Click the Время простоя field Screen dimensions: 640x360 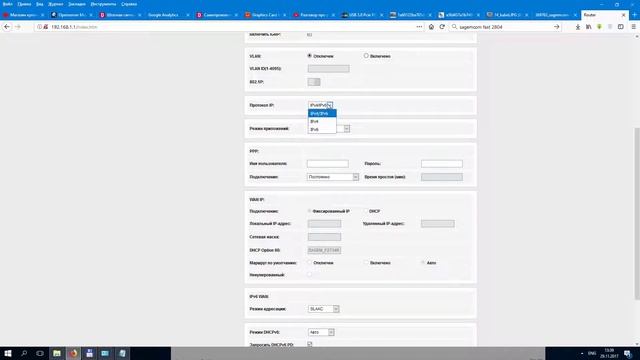point(442,177)
